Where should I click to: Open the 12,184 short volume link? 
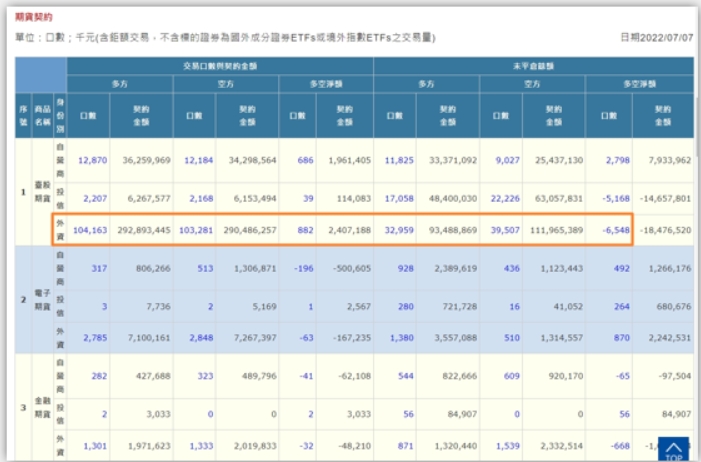point(198,160)
